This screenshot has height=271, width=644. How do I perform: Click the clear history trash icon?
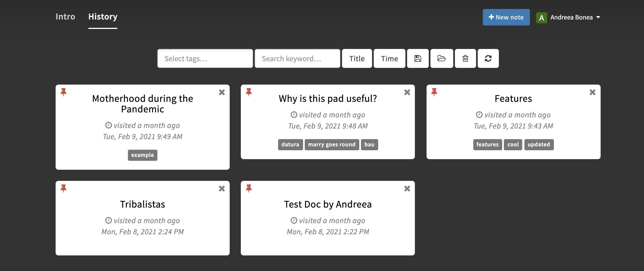point(465,58)
